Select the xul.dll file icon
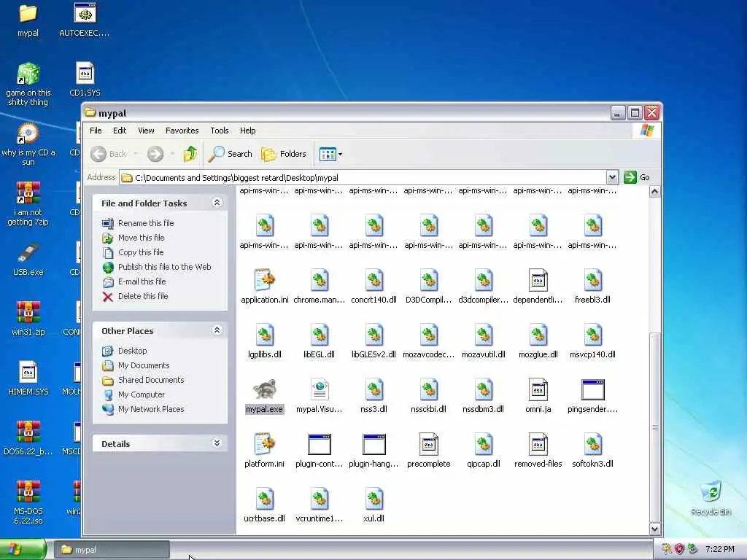This screenshot has width=747, height=560. pyautogui.click(x=374, y=499)
